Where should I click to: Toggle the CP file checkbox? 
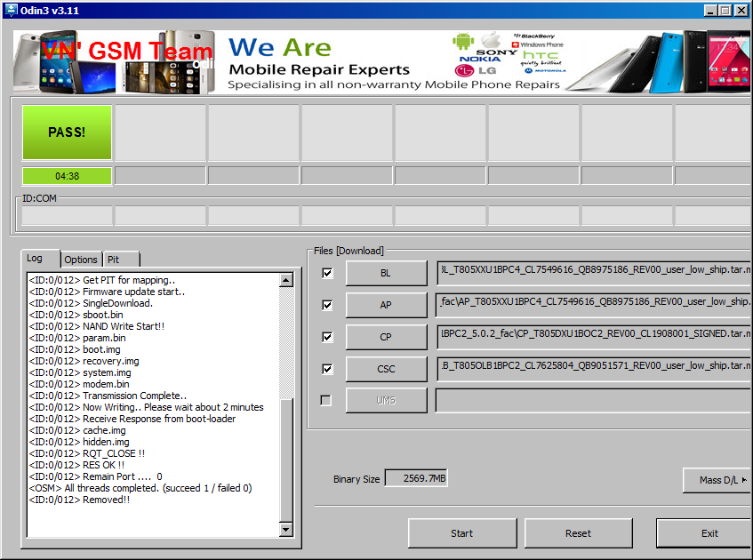327,337
